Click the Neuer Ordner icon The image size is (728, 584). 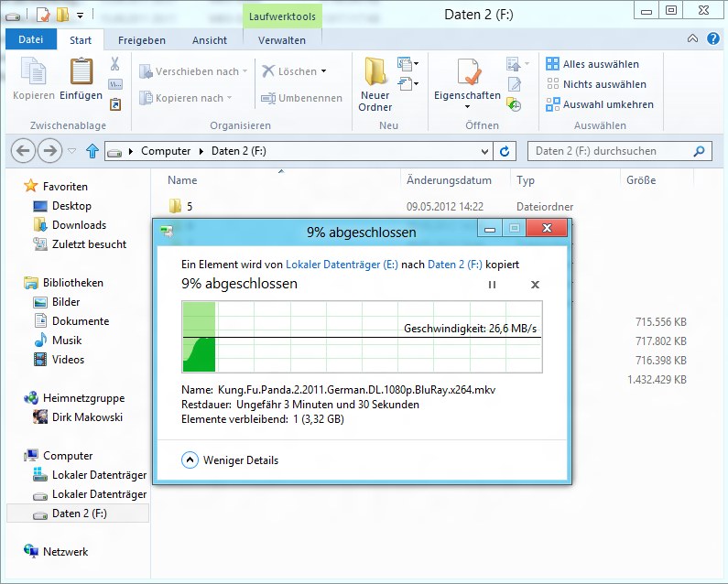tap(375, 71)
